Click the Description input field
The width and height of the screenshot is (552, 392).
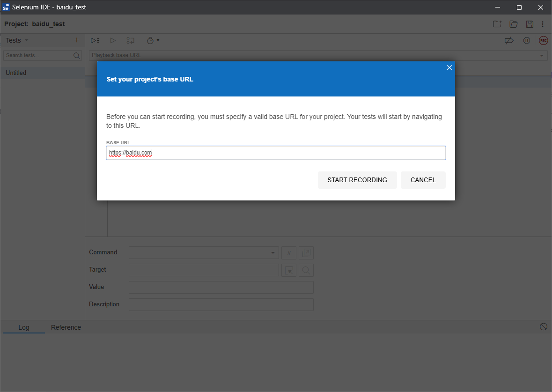coord(221,304)
